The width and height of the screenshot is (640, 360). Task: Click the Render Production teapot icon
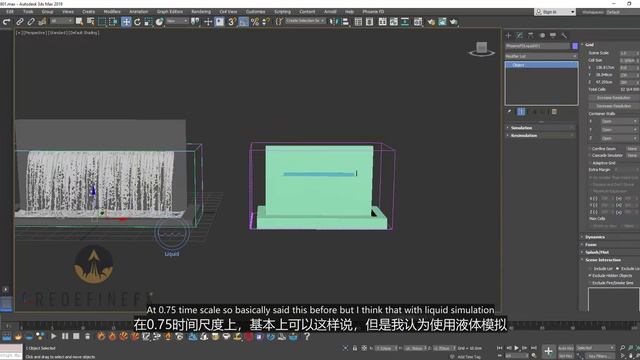pos(453,22)
